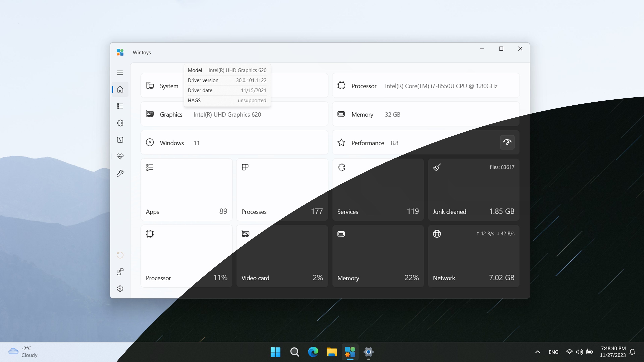Click the Network usage tile

[473, 256]
